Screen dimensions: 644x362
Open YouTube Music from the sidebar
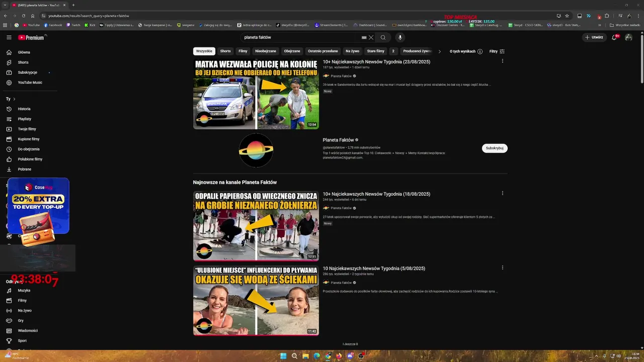pos(30,82)
